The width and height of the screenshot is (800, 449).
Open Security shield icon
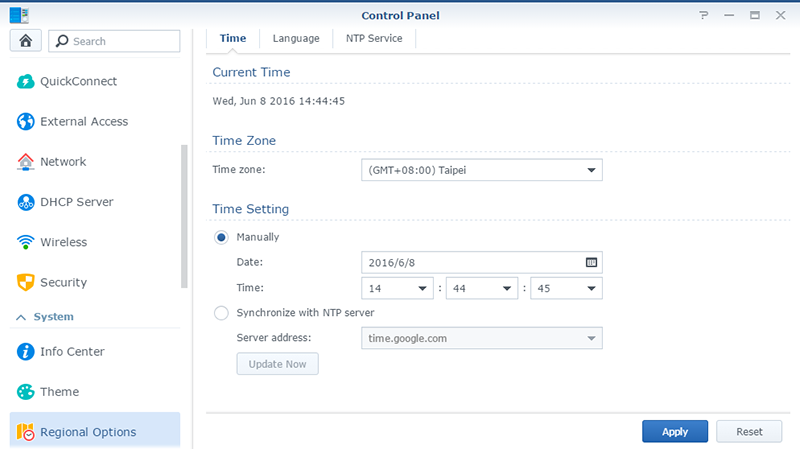pyautogui.click(x=26, y=282)
